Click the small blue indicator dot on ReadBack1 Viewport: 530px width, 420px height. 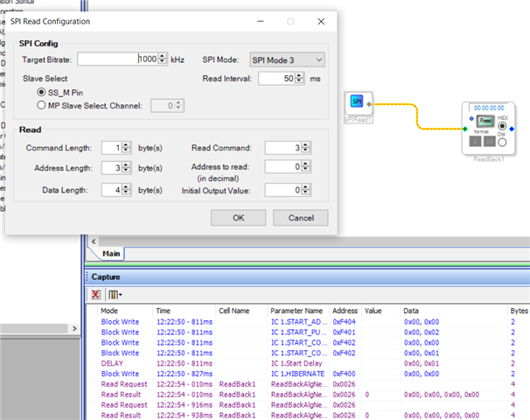pyautogui.click(x=471, y=118)
